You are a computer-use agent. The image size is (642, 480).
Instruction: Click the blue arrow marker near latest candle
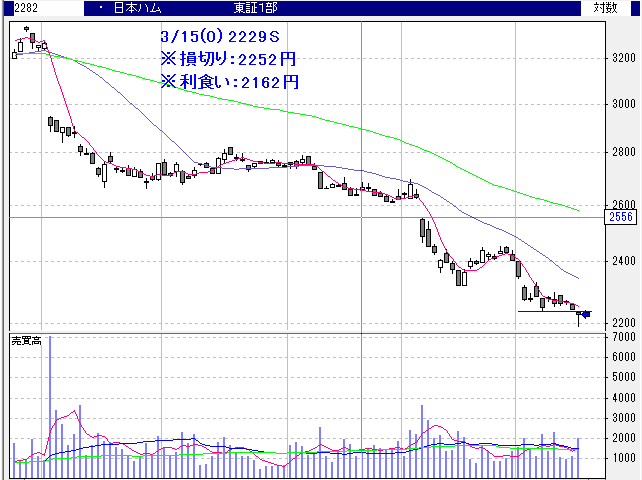tap(586, 315)
